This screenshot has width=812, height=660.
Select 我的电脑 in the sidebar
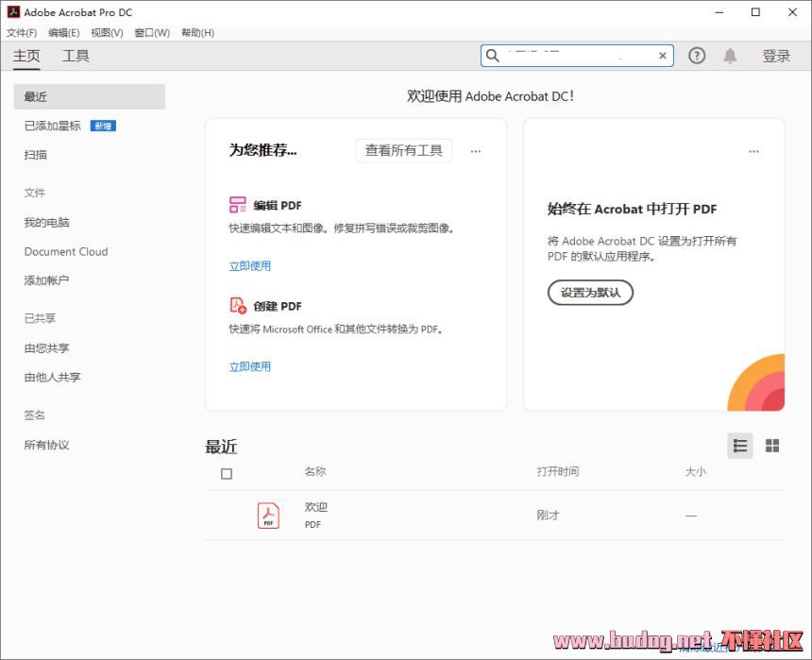pos(46,223)
